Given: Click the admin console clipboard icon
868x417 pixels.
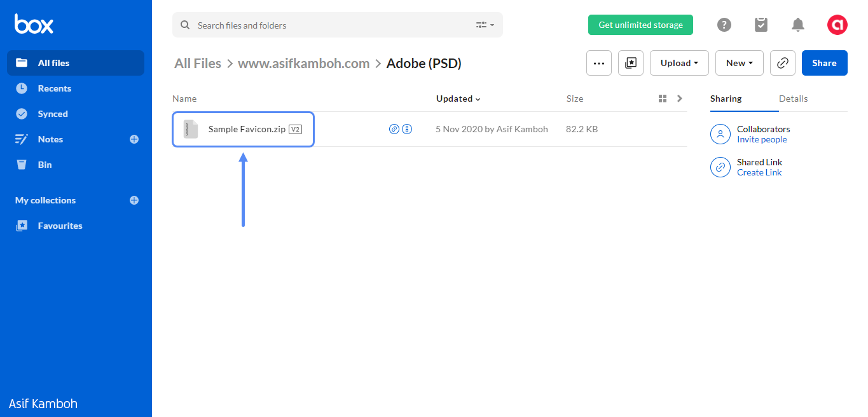Looking at the screenshot, I should click(761, 25).
